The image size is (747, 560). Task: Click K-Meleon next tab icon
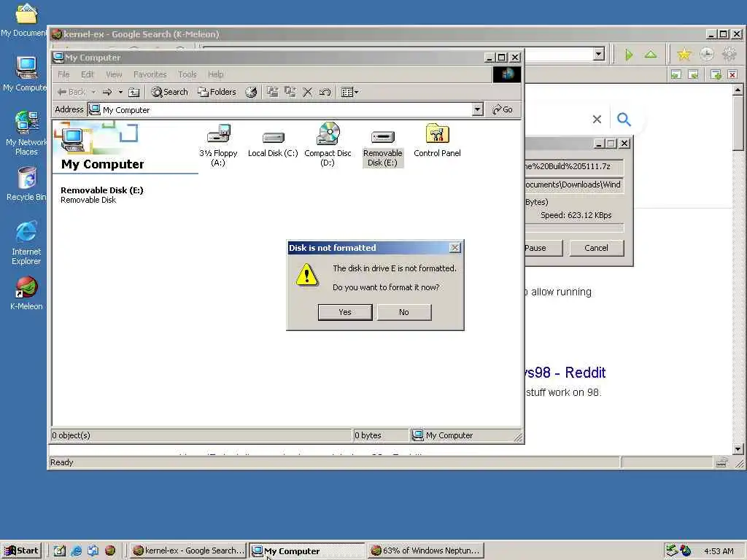[694, 75]
